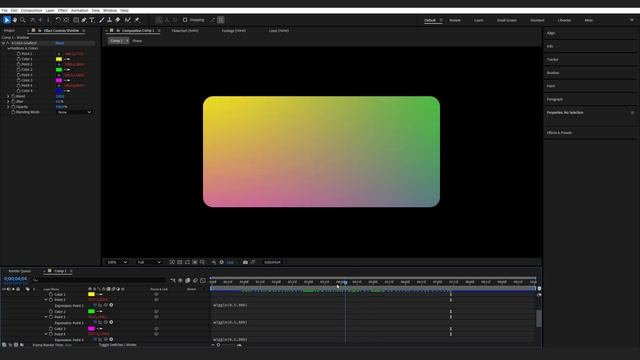Image resolution: width=640 pixels, height=360 pixels.
Task: Switch to the Project panel tab
Action: (9, 31)
